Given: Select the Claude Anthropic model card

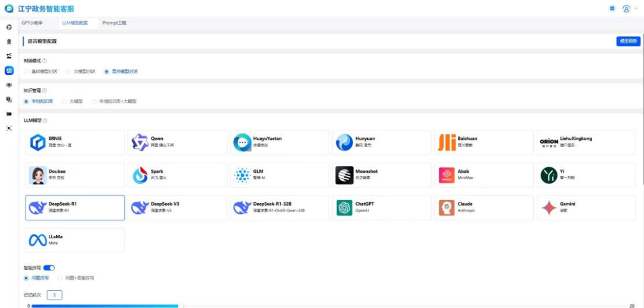Looking at the screenshot, I should (484, 208).
